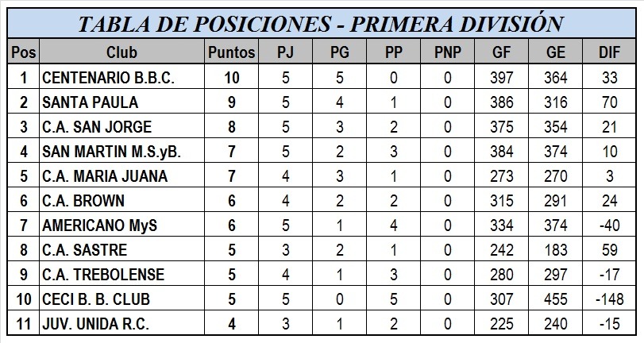Click the 'PNP' column header

point(448,52)
